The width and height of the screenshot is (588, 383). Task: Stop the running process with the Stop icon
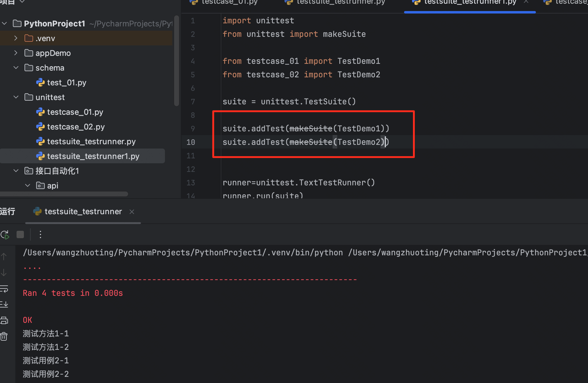(20, 235)
